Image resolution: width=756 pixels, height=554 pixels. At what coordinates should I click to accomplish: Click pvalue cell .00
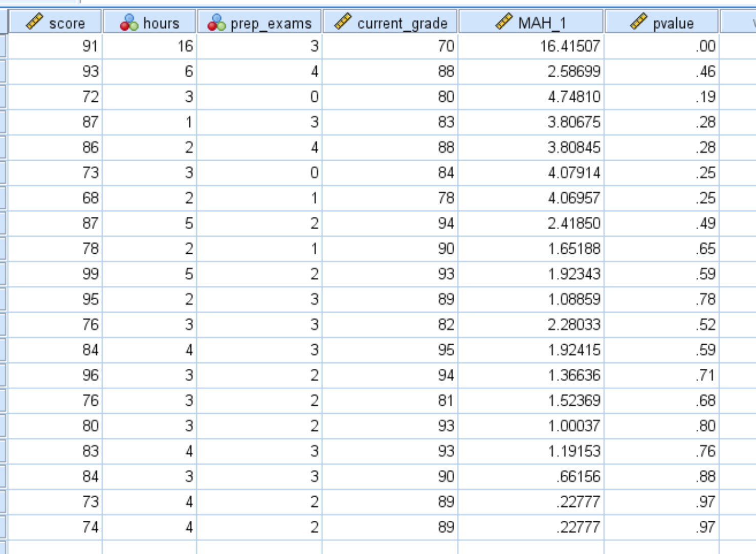[662, 46]
